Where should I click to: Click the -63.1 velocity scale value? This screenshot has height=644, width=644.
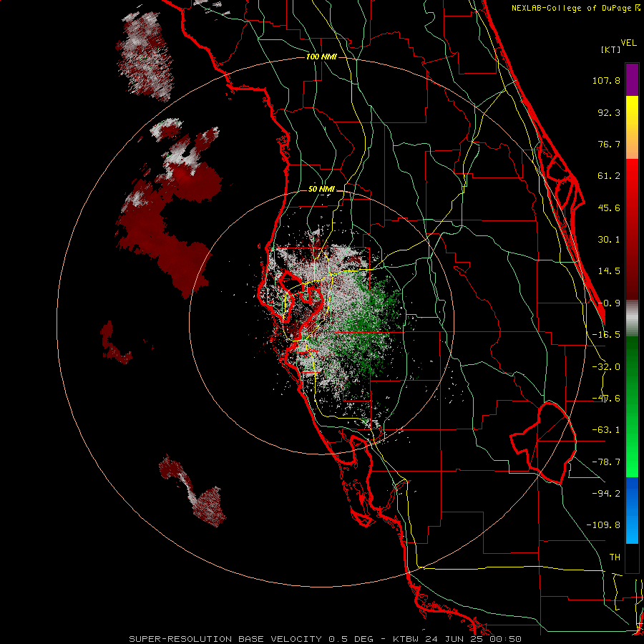[606, 430]
